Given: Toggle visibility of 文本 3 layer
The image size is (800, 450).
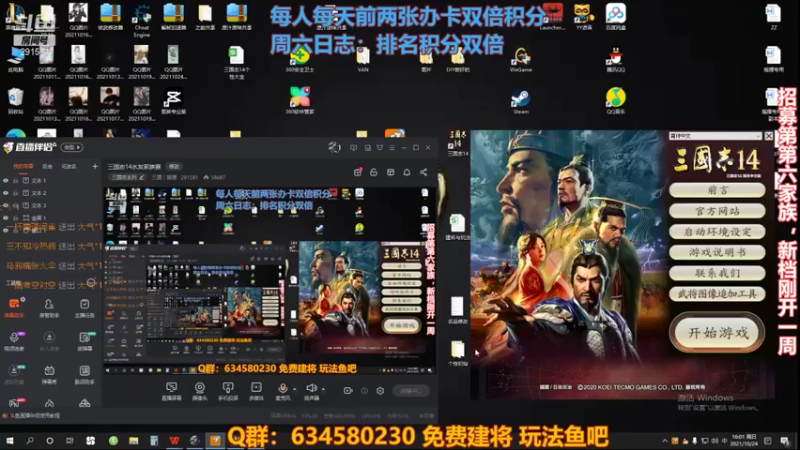Looking at the screenshot, I should tap(6, 206).
